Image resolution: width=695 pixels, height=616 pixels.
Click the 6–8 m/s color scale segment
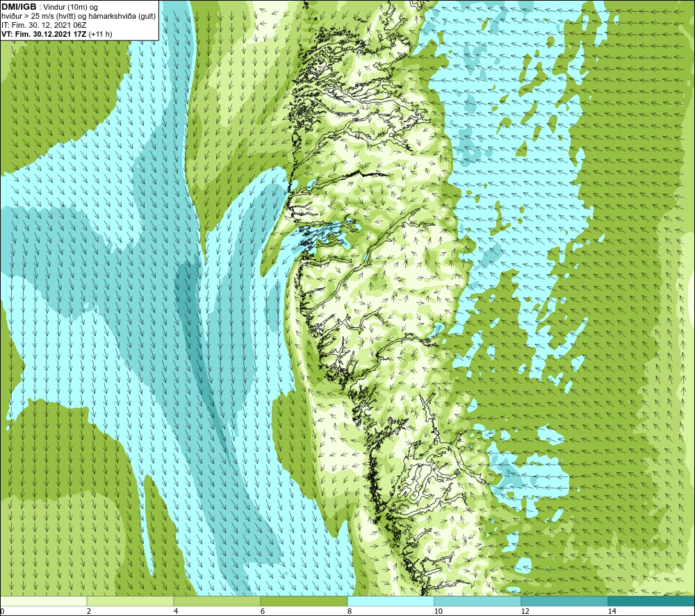click(304, 601)
